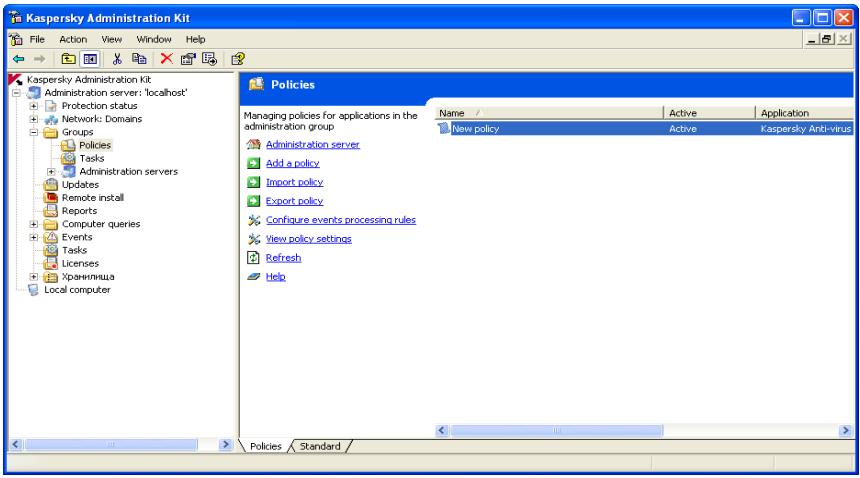
Task: Click the Configure events processing rules icon
Action: click(x=254, y=220)
